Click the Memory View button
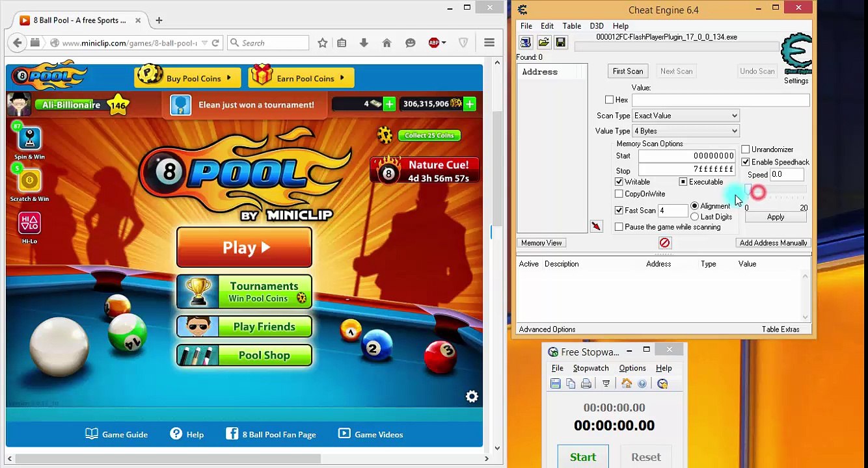The height and width of the screenshot is (468, 868). coord(541,243)
